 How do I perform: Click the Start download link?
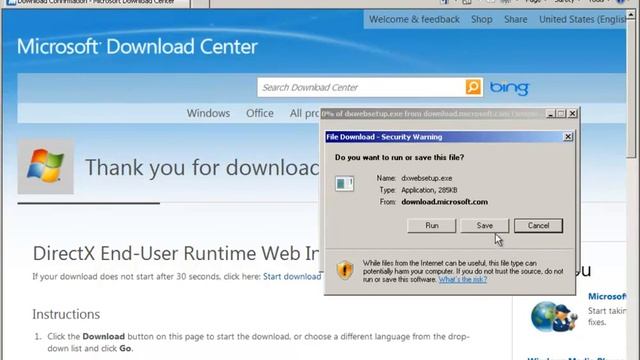292,277
